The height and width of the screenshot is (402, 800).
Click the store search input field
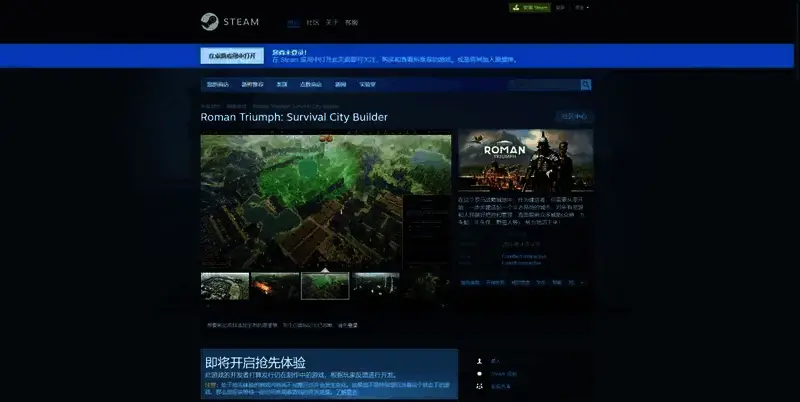pyautogui.click(x=544, y=85)
